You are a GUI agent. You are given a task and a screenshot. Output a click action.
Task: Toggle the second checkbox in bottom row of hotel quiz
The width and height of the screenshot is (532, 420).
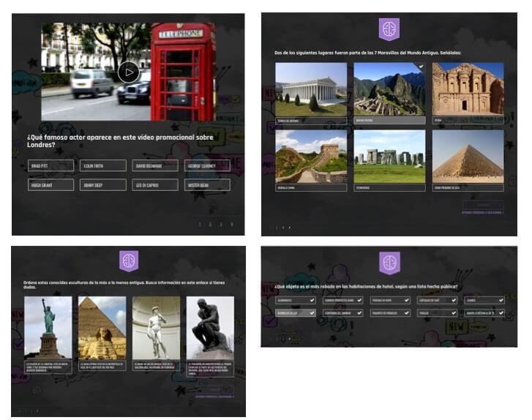tap(359, 313)
